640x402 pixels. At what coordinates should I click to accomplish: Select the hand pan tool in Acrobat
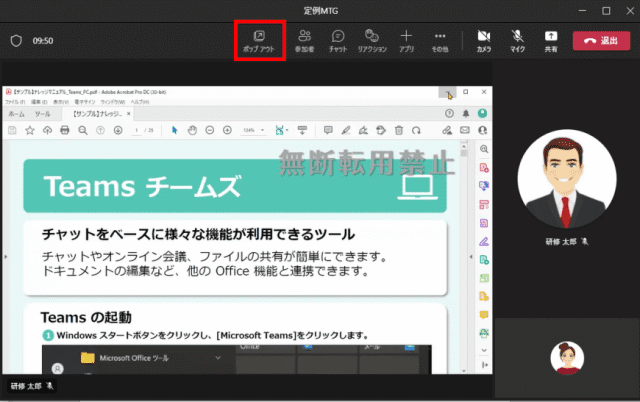[193, 130]
